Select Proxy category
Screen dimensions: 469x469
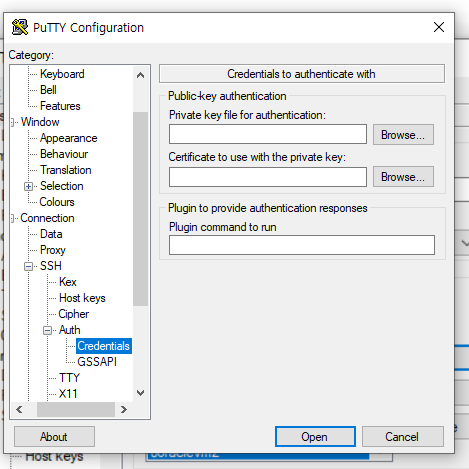[x=53, y=250]
